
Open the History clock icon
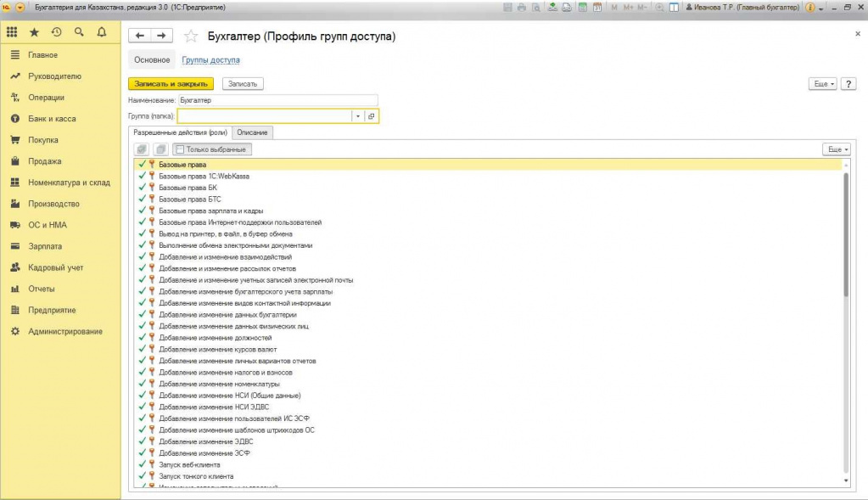tap(57, 32)
